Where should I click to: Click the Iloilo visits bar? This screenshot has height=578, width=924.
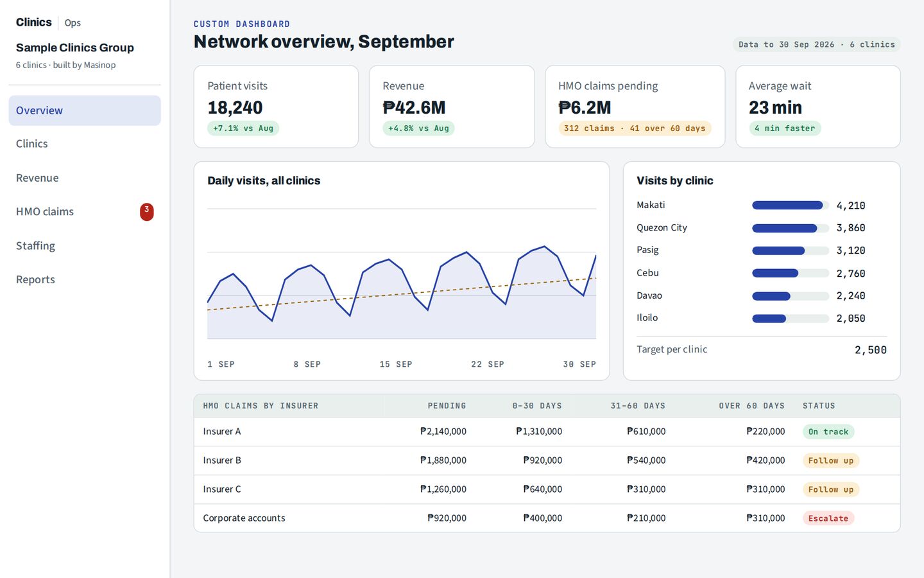(x=791, y=319)
